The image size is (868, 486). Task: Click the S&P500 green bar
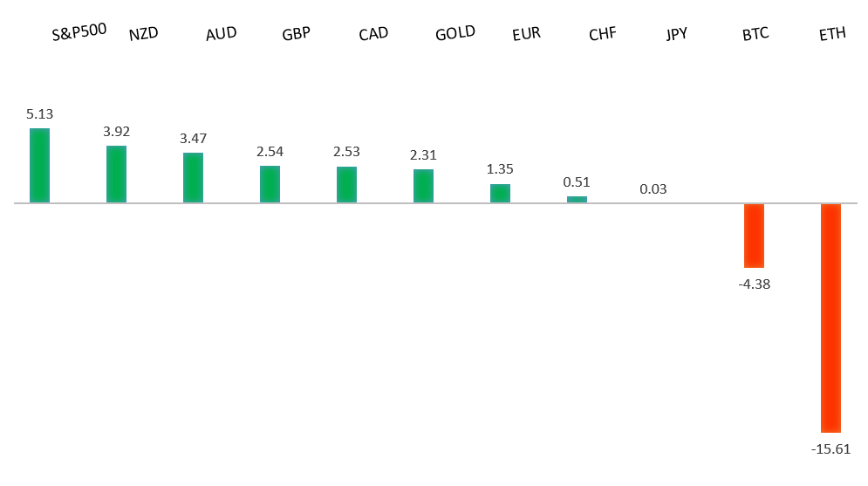(x=39, y=166)
